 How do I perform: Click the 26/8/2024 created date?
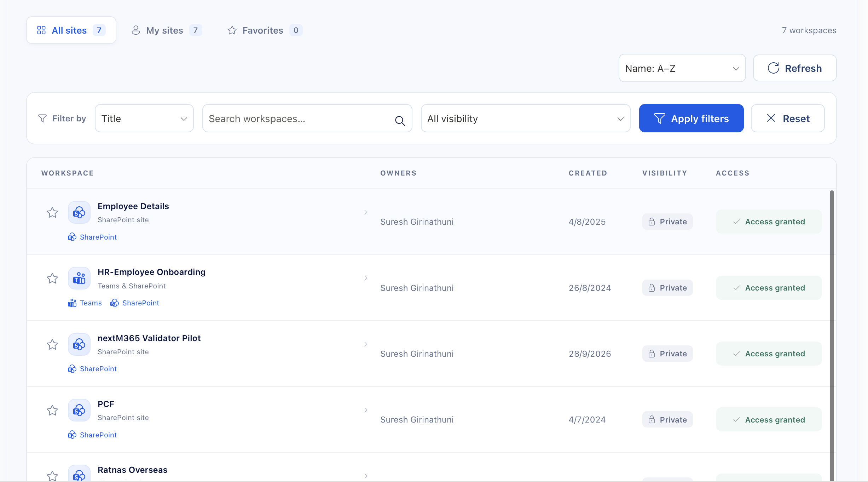(x=590, y=288)
